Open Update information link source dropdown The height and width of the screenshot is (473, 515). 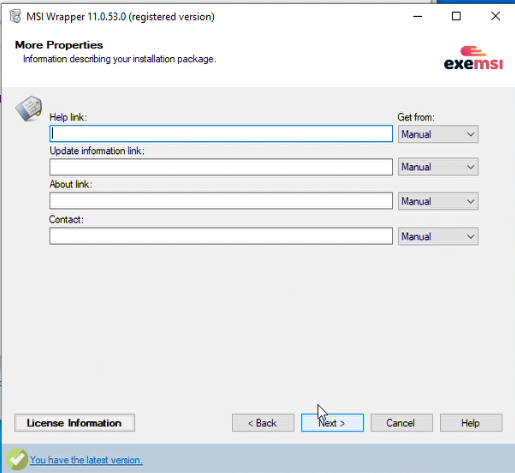pos(438,167)
